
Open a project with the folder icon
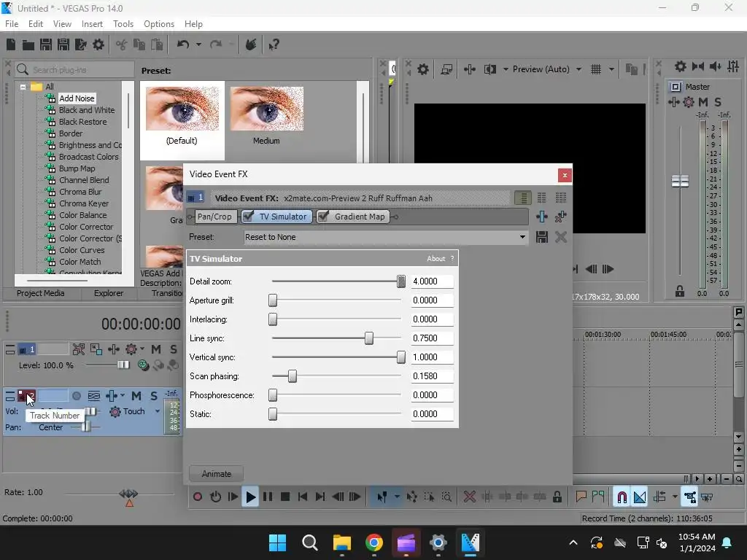[28, 44]
